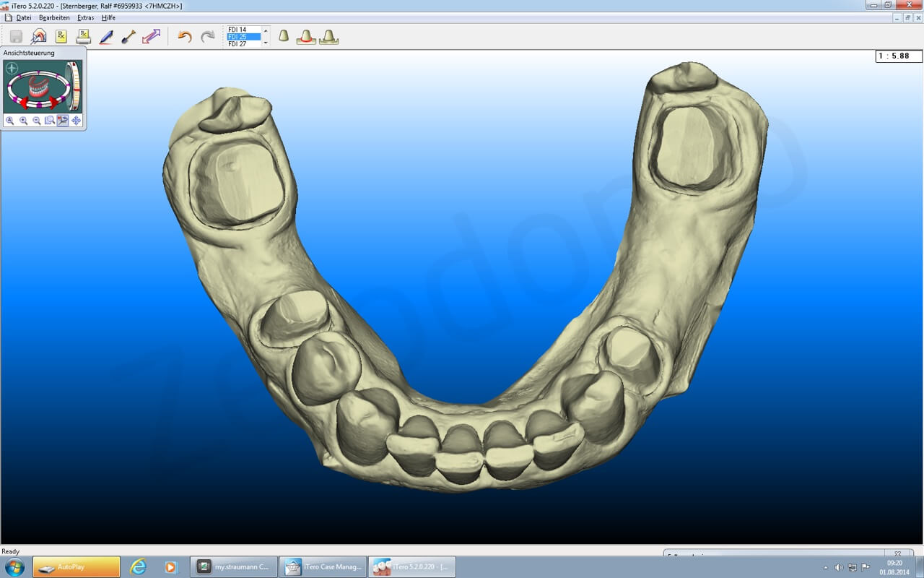
Task: Switch to AutoPlay taskbar window
Action: click(77, 567)
